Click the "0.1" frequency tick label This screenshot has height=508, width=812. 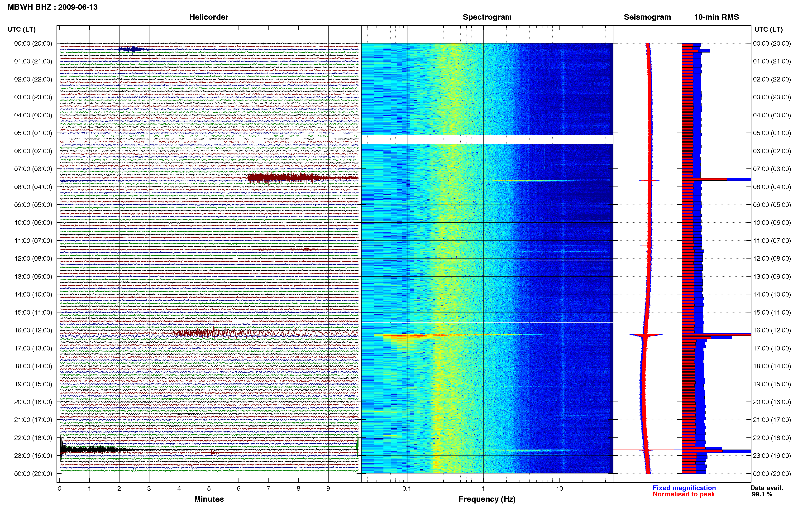pos(407,489)
